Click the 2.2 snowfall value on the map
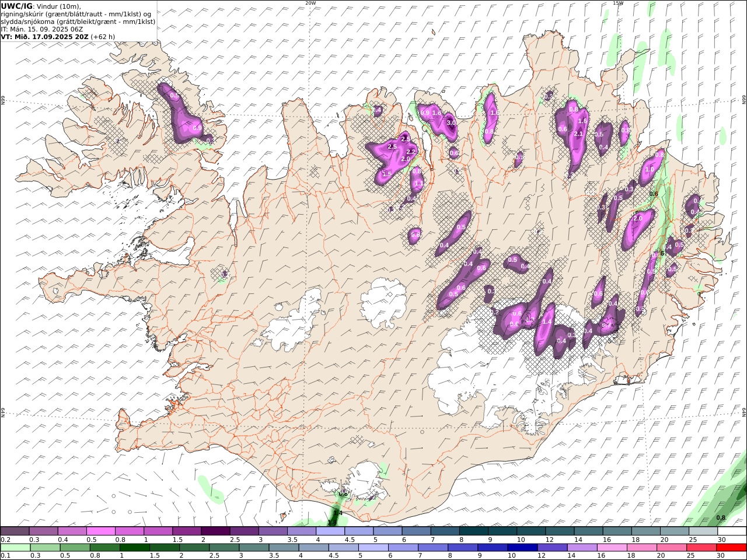Image resolution: width=747 pixels, height=560 pixels. pyautogui.click(x=410, y=152)
